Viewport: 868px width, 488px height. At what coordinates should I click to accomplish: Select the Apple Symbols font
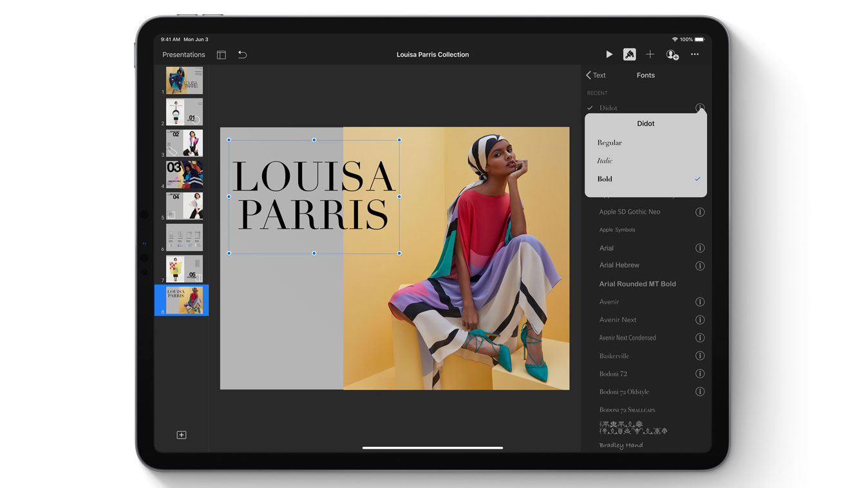click(x=617, y=230)
